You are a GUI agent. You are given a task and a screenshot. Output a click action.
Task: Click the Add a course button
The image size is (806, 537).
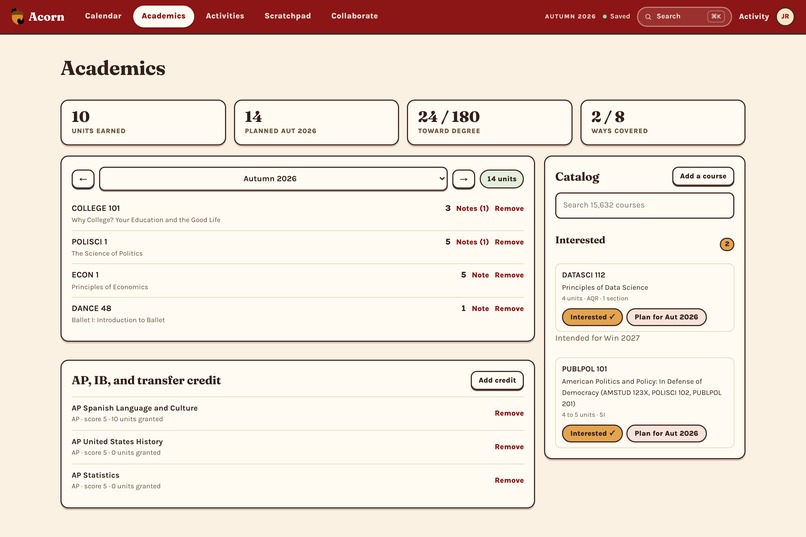(x=703, y=176)
